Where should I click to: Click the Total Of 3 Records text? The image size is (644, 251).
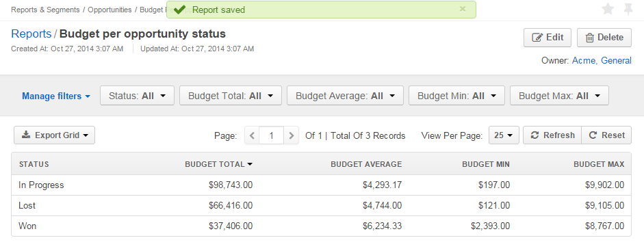click(368, 135)
